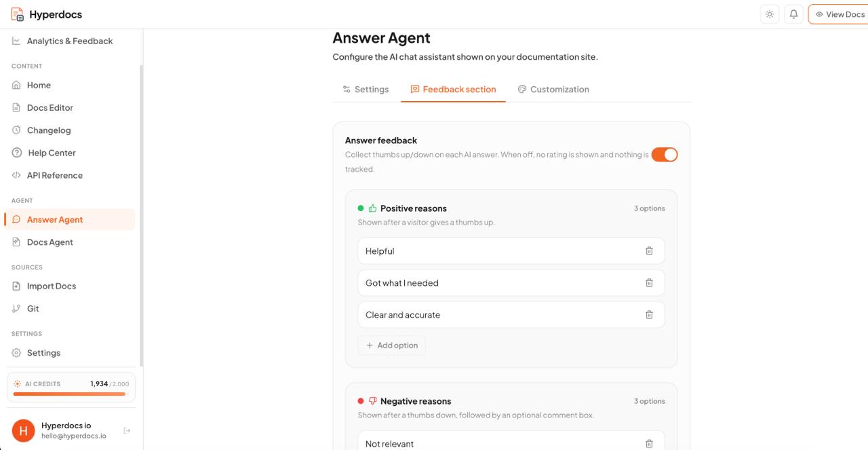
Task: Toggle the light/dark theme sun icon
Action: [770, 14]
